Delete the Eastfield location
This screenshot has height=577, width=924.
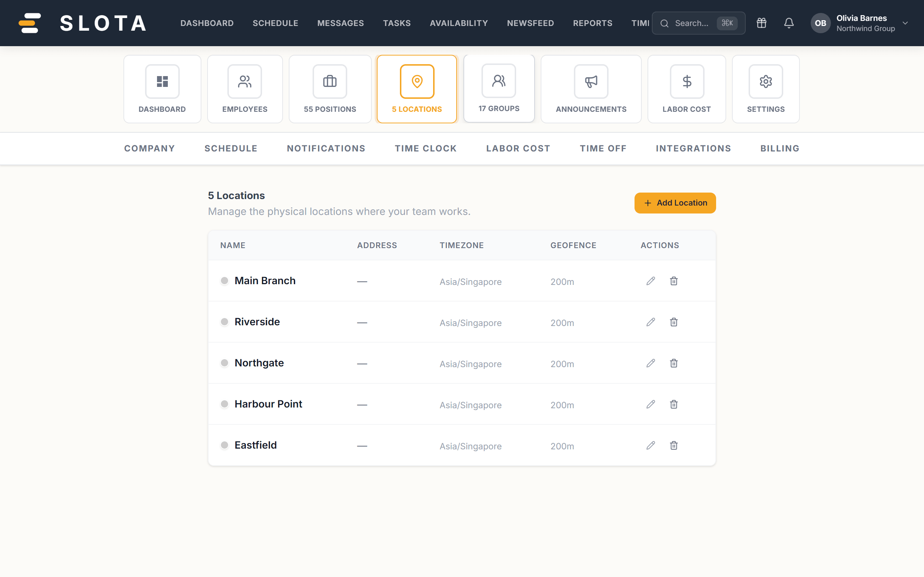674,445
